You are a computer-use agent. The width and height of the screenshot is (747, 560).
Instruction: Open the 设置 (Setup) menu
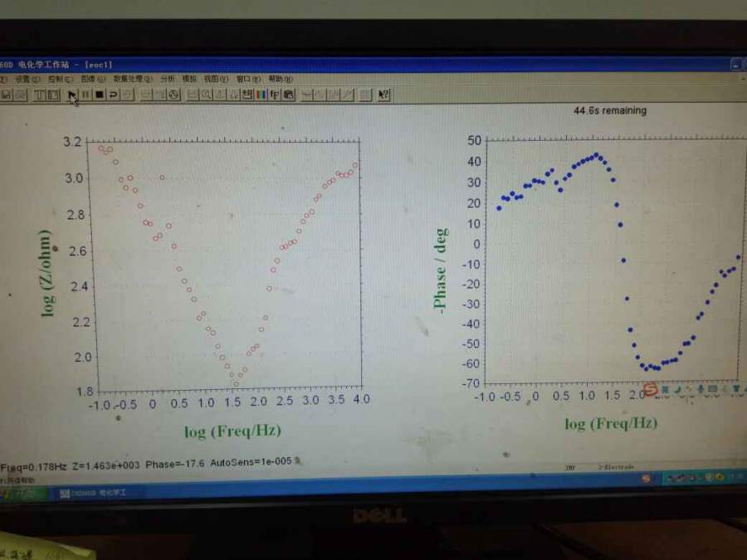(x=27, y=79)
